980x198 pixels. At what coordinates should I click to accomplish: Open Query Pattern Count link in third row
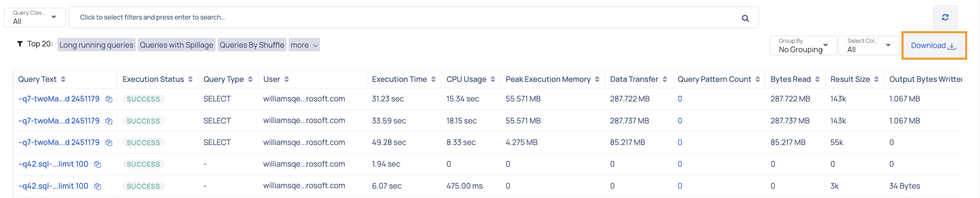(680, 143)
